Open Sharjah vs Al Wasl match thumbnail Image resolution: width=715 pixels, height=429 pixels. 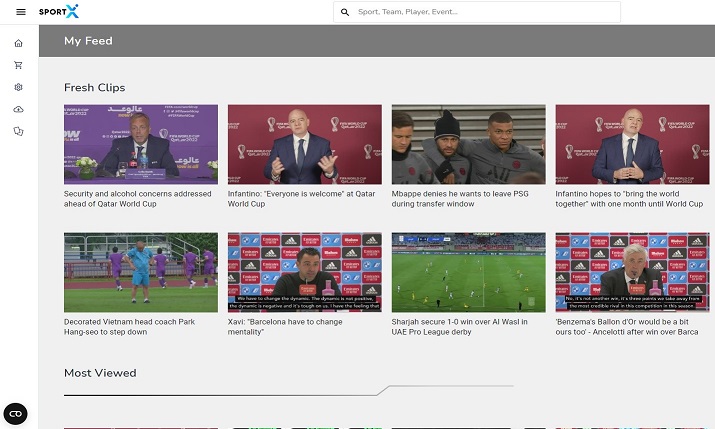[468, 272]
